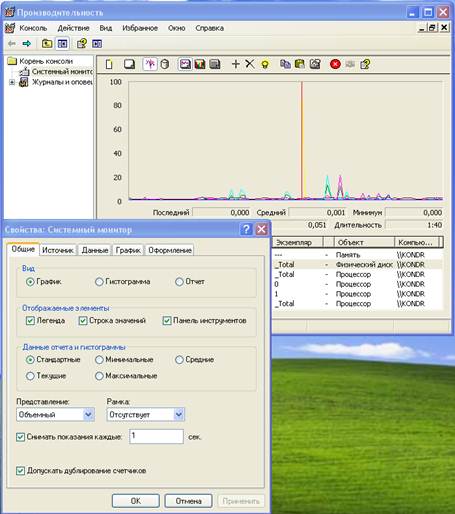455x514 pixels.
Task: Switch to the Источник tab
Action: pos(58,250)
